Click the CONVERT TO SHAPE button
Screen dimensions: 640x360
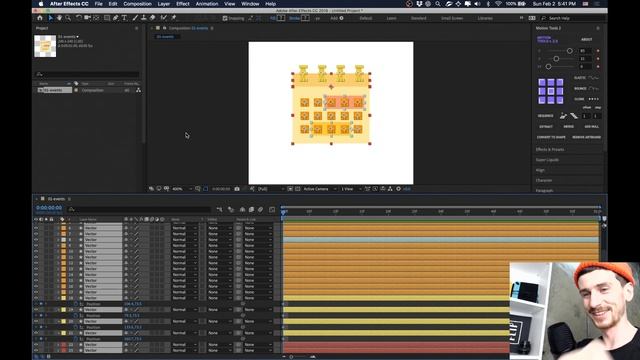coord(551,137)
